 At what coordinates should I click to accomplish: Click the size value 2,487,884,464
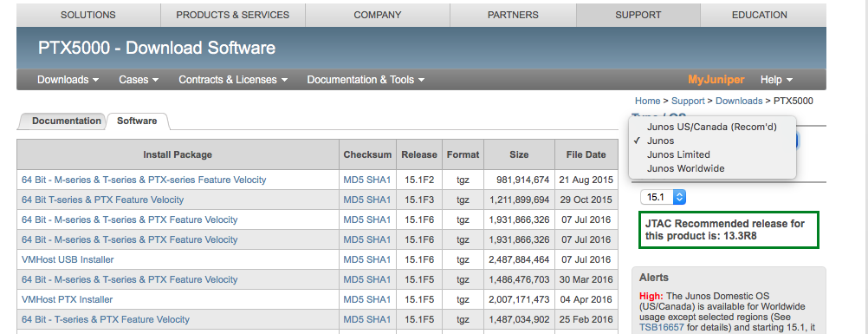(x=519, y=259)
